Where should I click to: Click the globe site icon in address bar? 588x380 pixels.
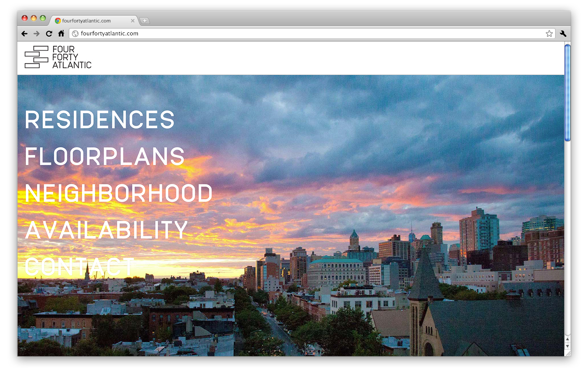coord(75,34)
